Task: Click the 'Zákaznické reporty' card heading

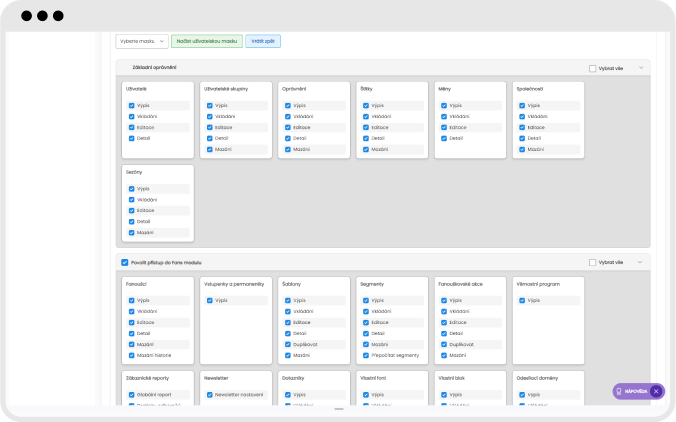Action: tap(147, 378)
